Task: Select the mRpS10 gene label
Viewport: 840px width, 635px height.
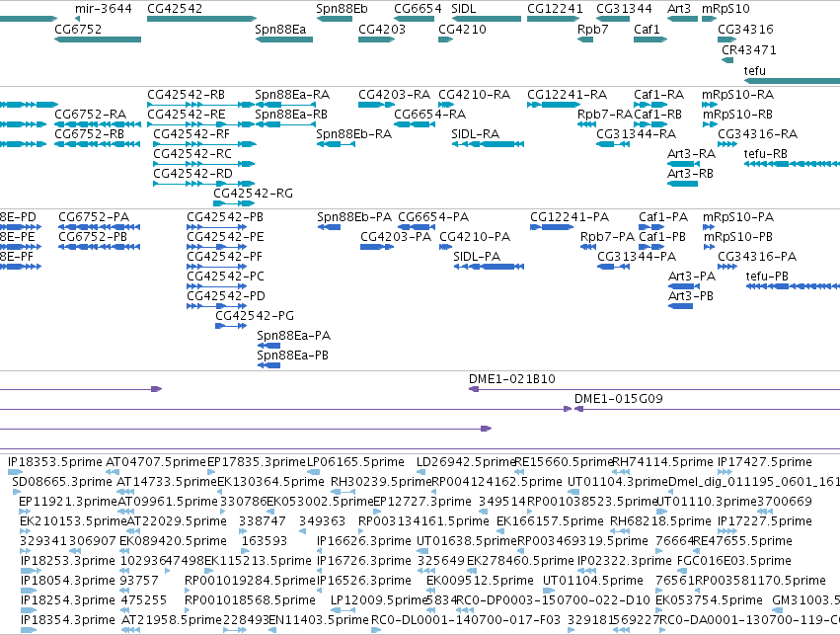Action: [725, 9]
